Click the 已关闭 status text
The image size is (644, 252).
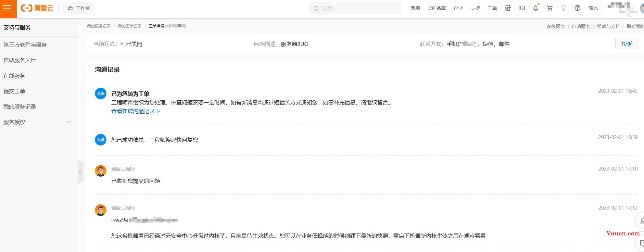pyautogui.click(x=134, y=44)
